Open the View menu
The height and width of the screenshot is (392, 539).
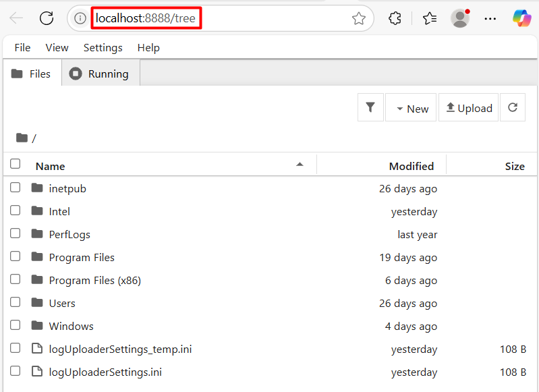pos(57,47)
